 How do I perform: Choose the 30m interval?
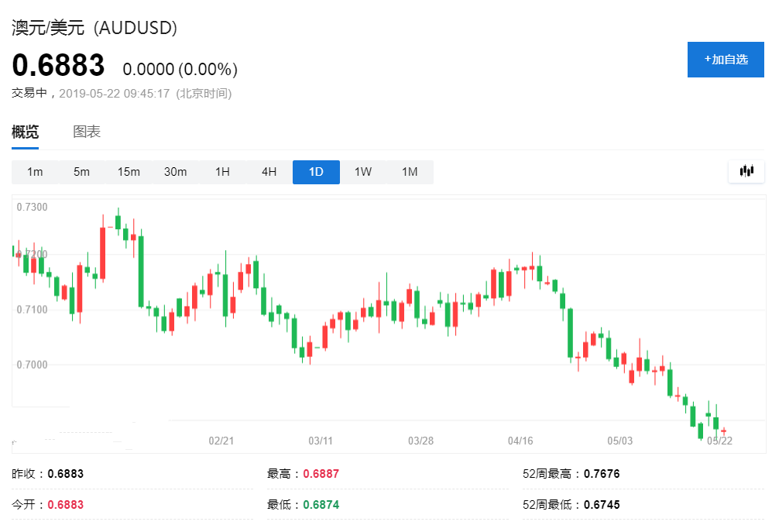coord(175,172)
